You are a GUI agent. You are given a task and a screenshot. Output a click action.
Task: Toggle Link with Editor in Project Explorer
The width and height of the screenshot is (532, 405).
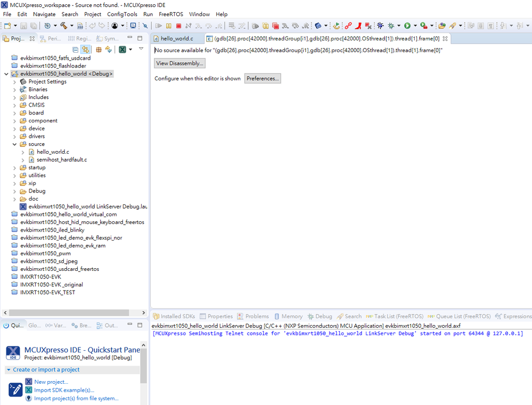point(85,49)
